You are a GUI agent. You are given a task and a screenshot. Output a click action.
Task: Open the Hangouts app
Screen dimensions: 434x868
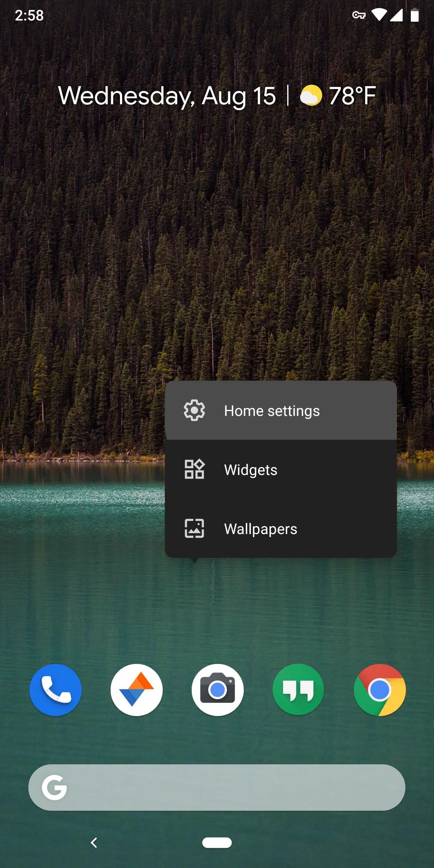point(298,690)
